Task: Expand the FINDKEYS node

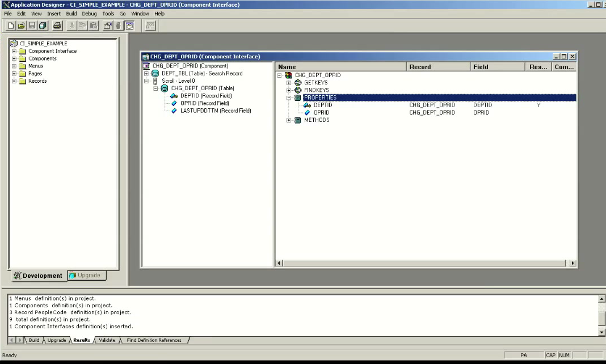Action: pos(289,90)
